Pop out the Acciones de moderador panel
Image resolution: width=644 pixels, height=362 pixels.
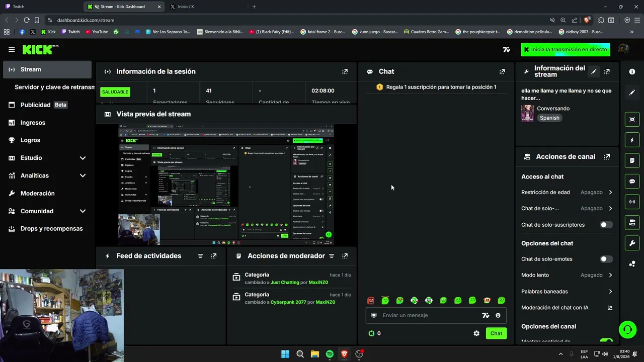pos(345,256)
